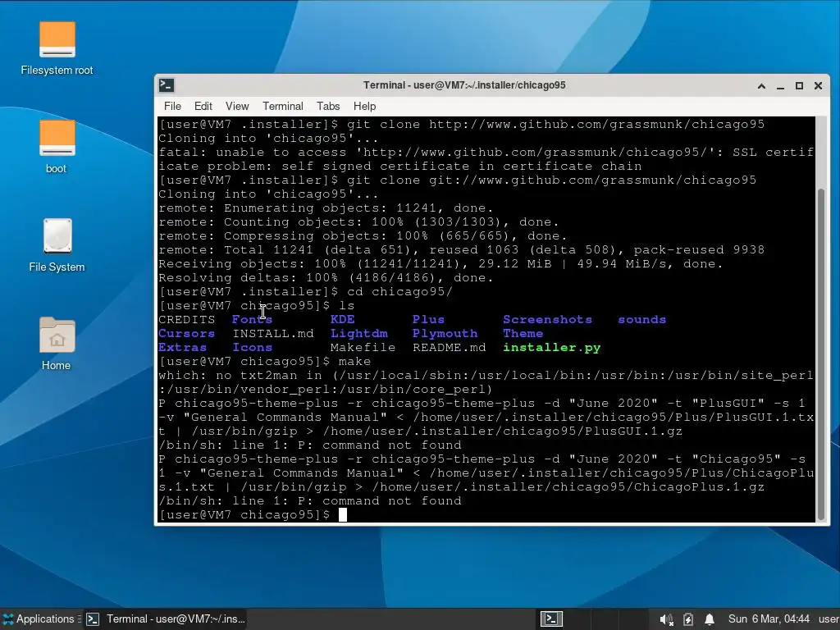Click the 'Cursors' directory name

click(x=186, y=333)
